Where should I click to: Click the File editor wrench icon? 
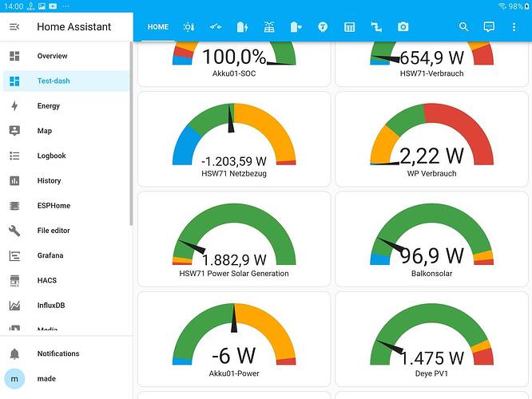click(14, 231)
